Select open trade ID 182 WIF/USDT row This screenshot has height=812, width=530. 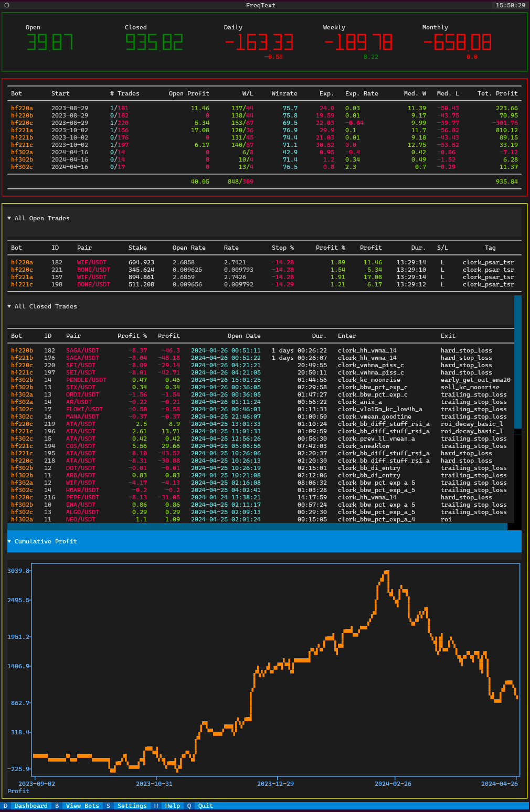[x=264, y=262]
